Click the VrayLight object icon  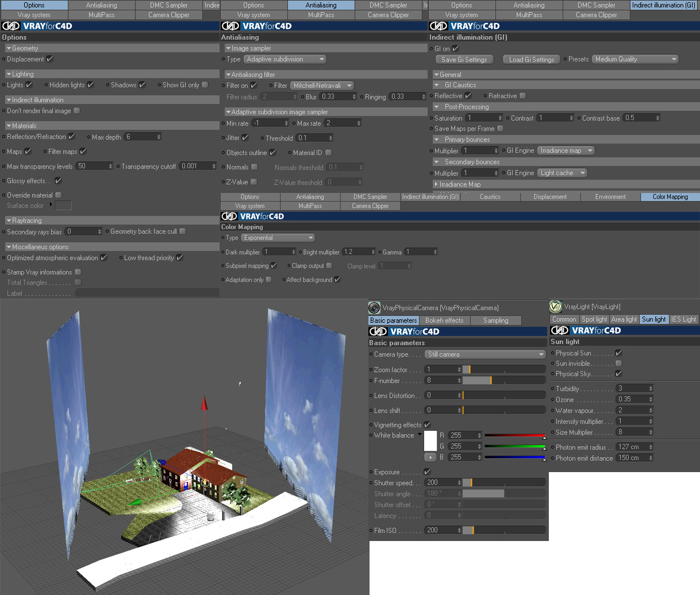point(555,306)
